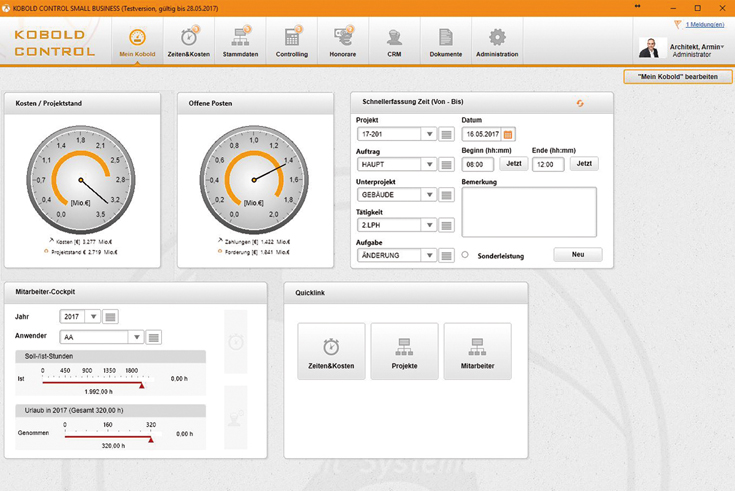Click into the Bemerkung text field
735x491 pixels.
click(x=529, y=211)
